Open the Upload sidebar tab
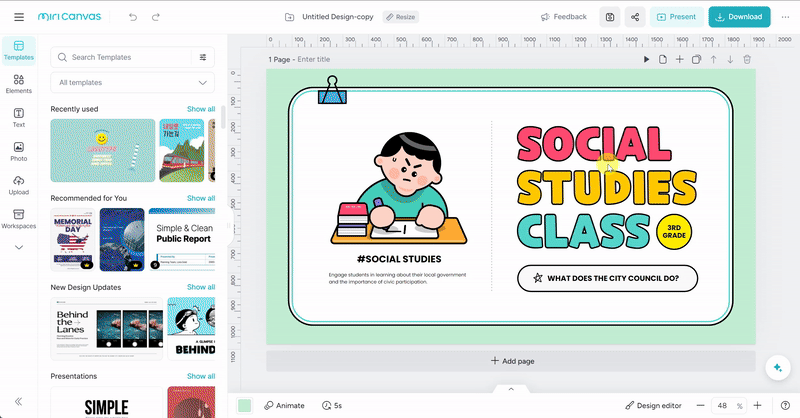 [x=18, y=185]
